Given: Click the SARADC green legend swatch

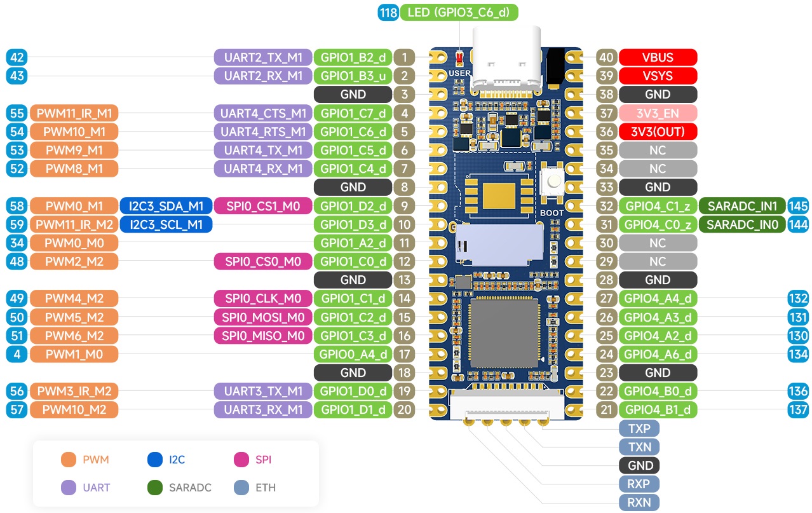Looking at the screenshot, I should (155, 488).
